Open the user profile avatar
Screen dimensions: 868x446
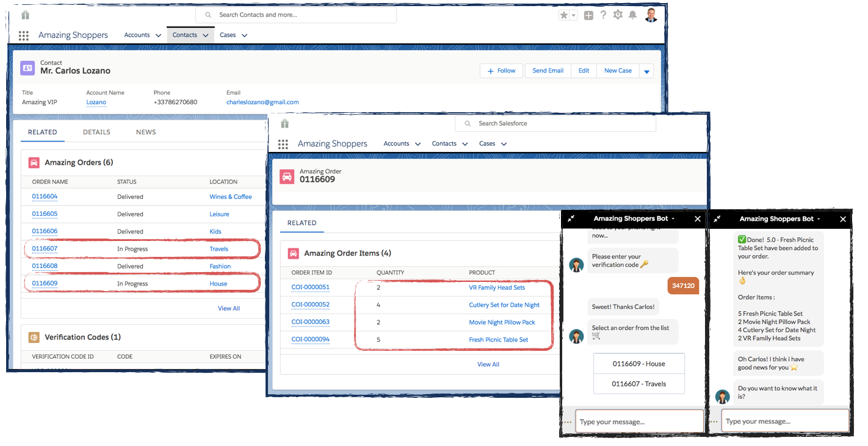click(x=651, y=15)
